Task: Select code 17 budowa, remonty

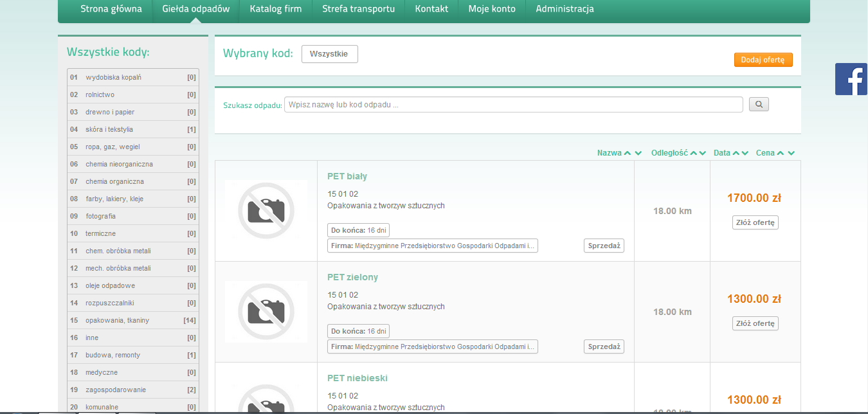Action: coord(133,355)
